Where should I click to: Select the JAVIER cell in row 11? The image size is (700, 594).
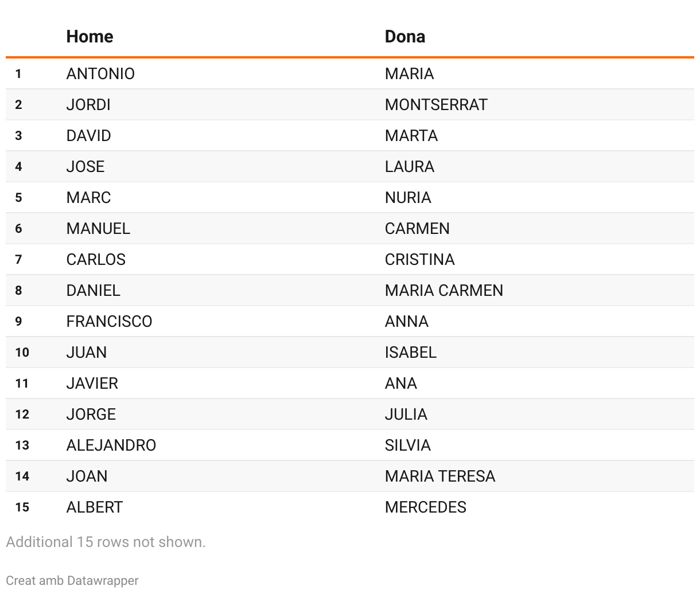click(x=92, y=384)
